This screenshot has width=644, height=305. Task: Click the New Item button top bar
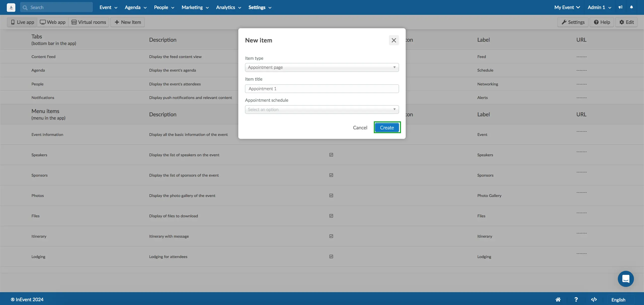(127, 22)
